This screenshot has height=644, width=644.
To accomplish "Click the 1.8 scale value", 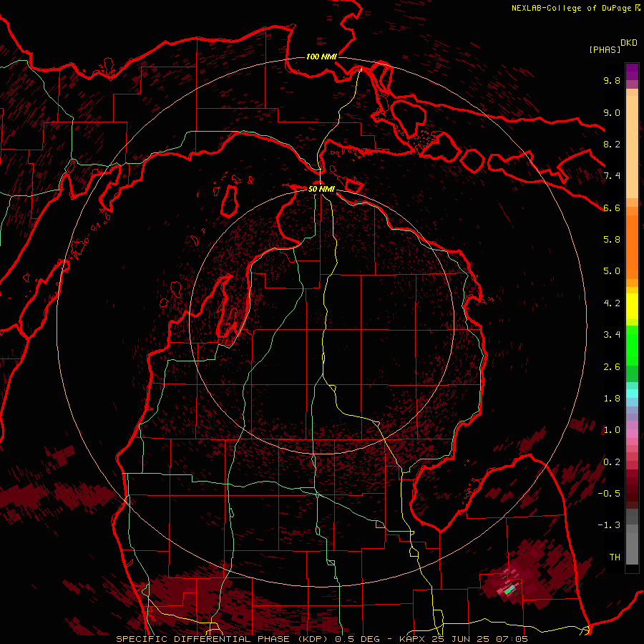I will coord(612,399).
